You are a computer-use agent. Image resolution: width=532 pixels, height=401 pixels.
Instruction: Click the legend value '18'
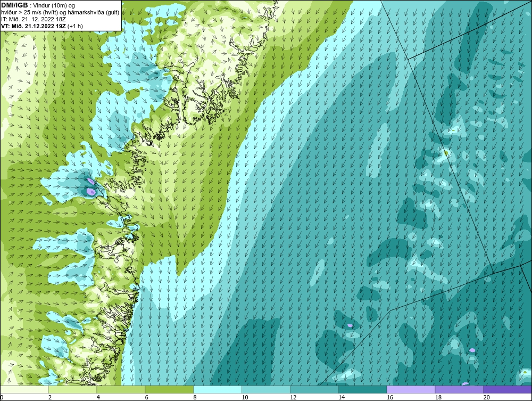pos(438,397)
